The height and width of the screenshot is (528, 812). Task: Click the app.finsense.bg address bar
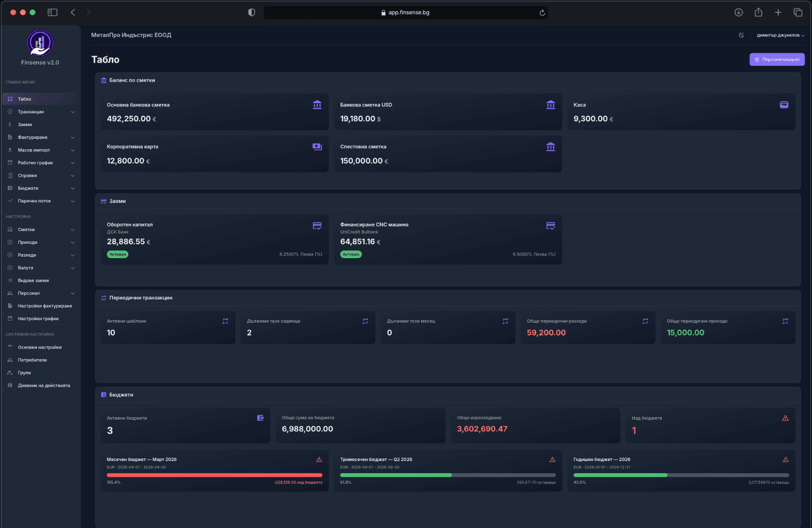click(x=405, y=13)
